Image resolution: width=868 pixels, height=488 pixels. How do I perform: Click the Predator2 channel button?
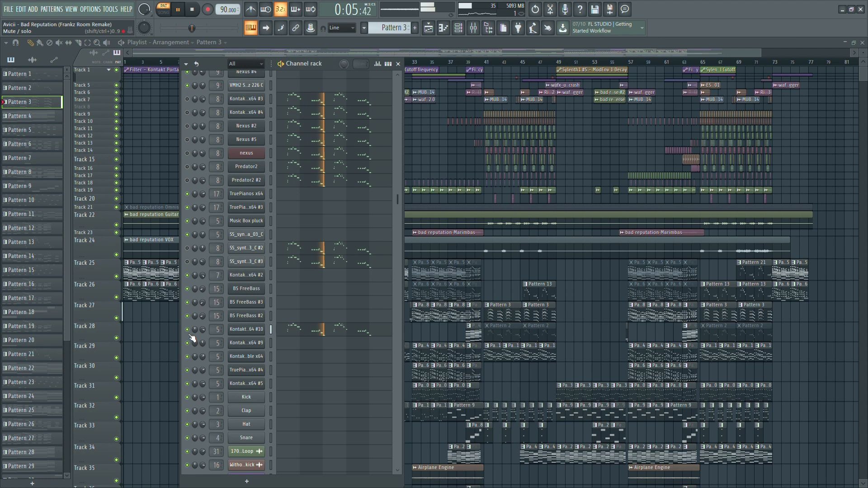(246, 167)
